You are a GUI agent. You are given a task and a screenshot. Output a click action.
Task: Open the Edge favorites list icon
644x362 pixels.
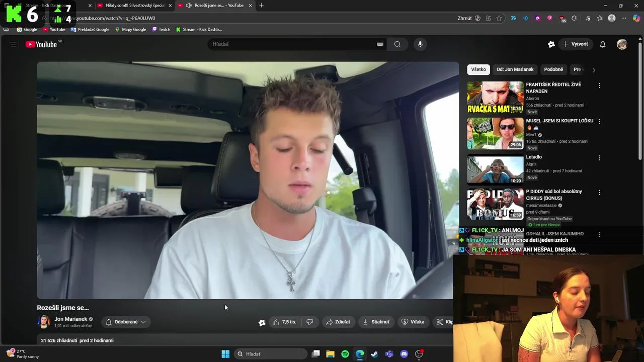pos(600,18)
